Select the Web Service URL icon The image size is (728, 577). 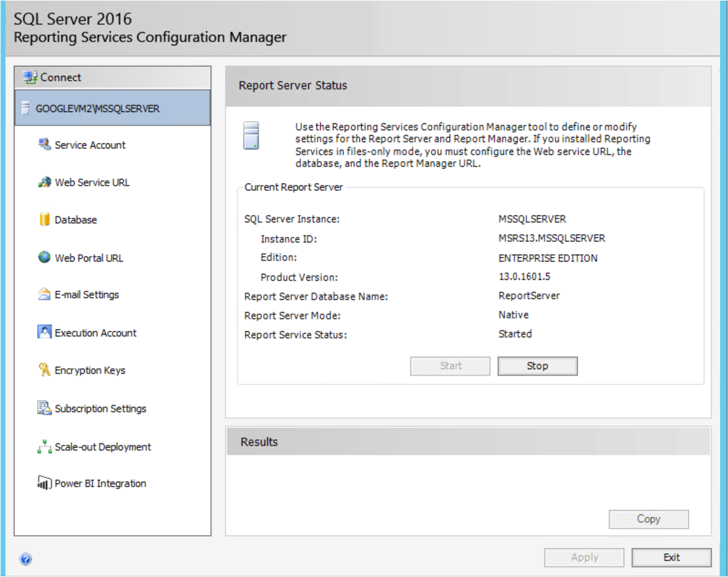(x=44, y=182)
